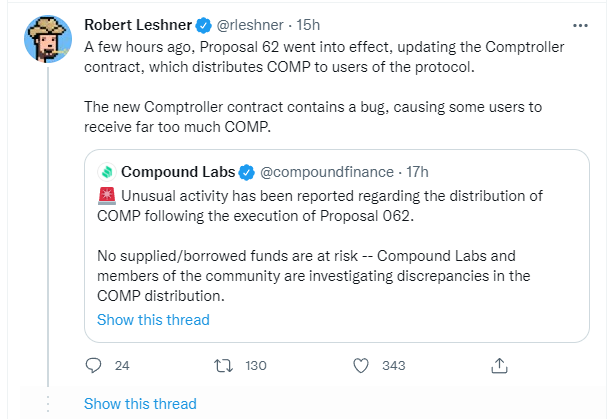Click the Compound Labs green logo avatar
The width and height of the screenshot is (609, 419).
[106, 171]
